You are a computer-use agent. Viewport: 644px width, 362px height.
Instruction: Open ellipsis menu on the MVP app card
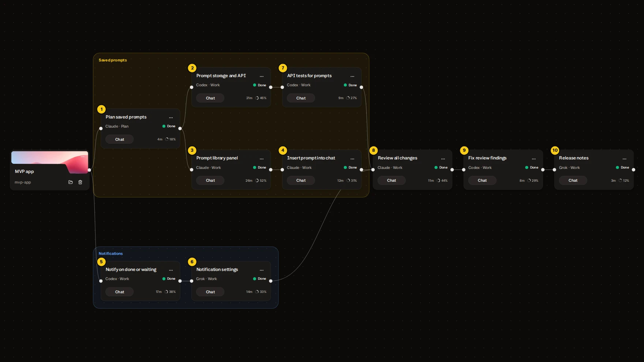pos(83,157)
